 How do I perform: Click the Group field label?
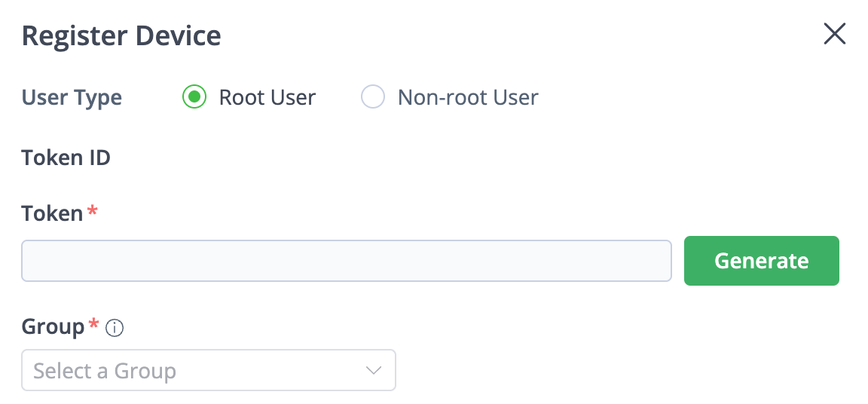pyautogui.click(x=53, y=326)
